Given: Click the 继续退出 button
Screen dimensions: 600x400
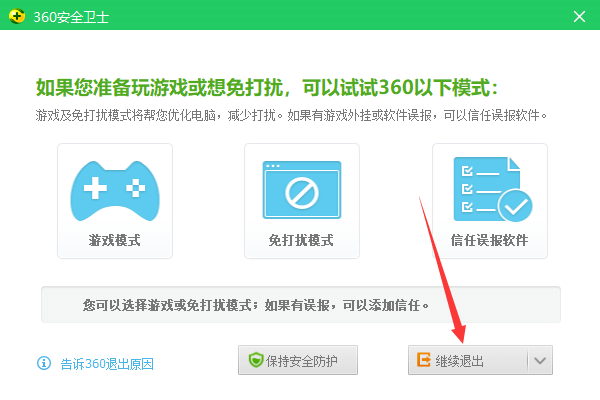Looking at the screenshot, I should [x=468, y=360].
